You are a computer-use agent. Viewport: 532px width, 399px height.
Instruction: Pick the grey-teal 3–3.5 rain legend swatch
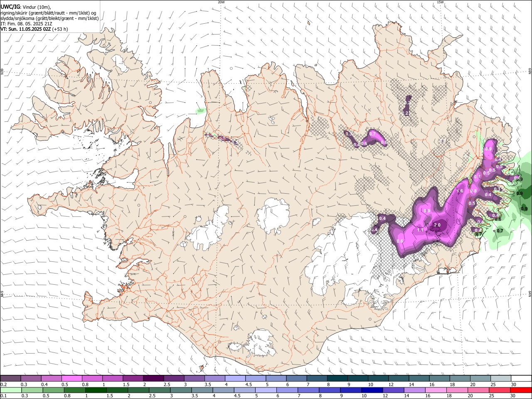pos(181,390)
